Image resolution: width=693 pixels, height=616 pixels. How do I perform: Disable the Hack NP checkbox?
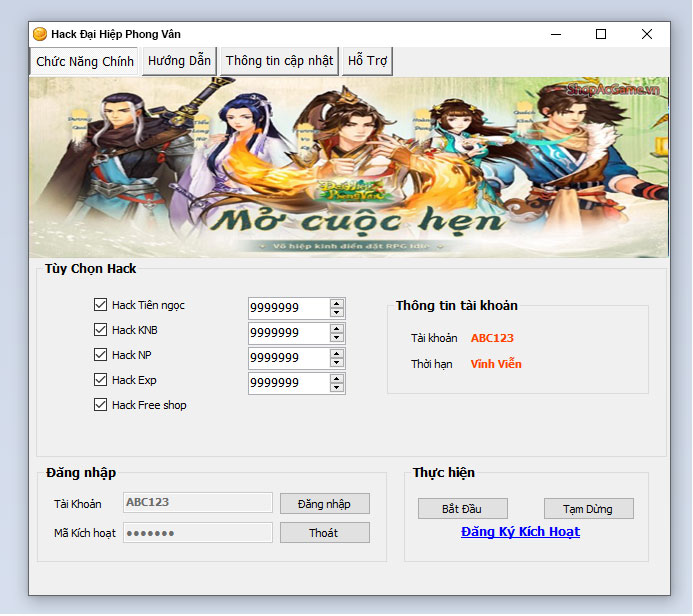coord(100,354)
